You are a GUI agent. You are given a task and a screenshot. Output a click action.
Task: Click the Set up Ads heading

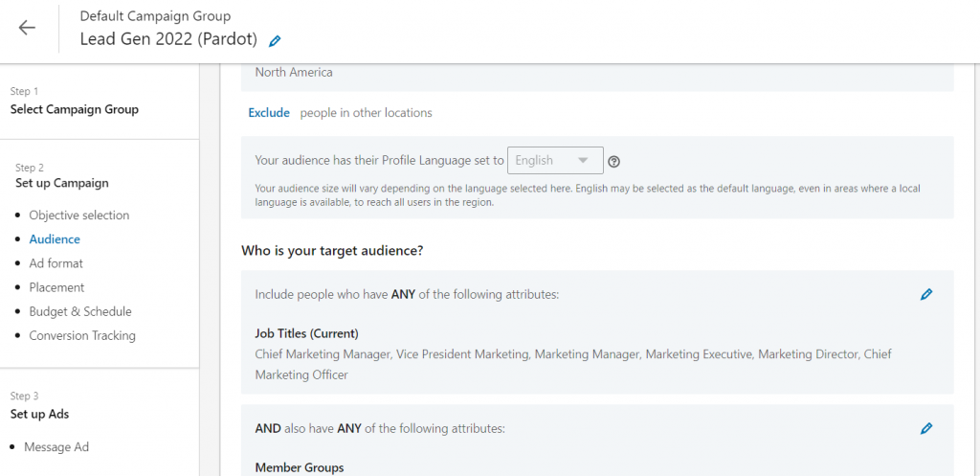[x=39, y=414]
